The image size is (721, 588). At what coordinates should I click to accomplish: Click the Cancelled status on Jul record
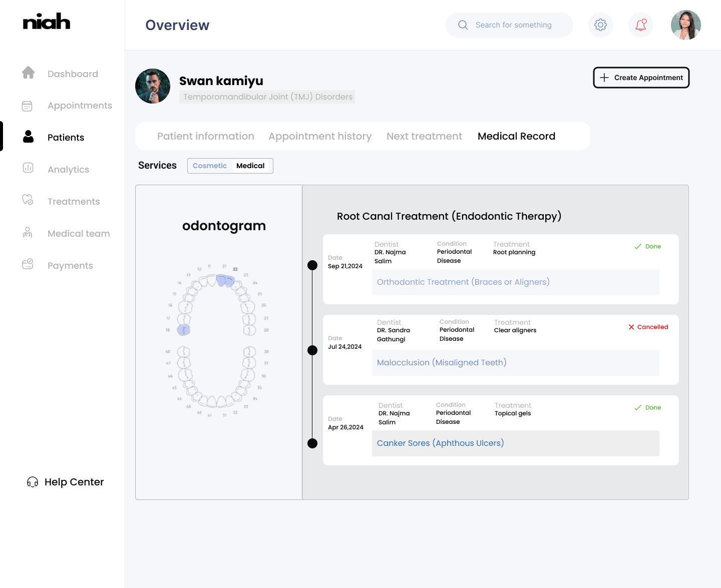click(x=648, y=327)
